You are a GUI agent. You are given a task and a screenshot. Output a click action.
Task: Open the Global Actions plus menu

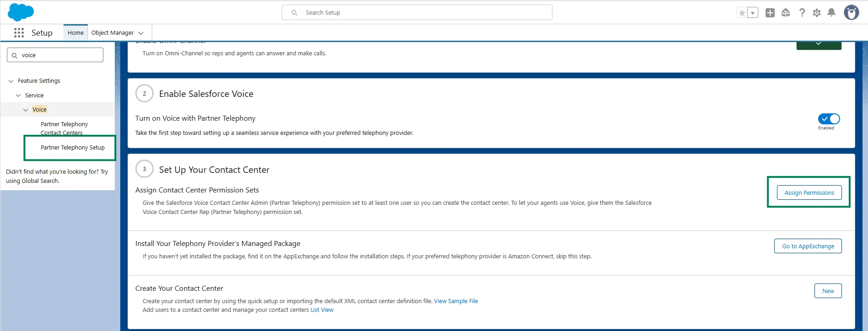(770, 13)
